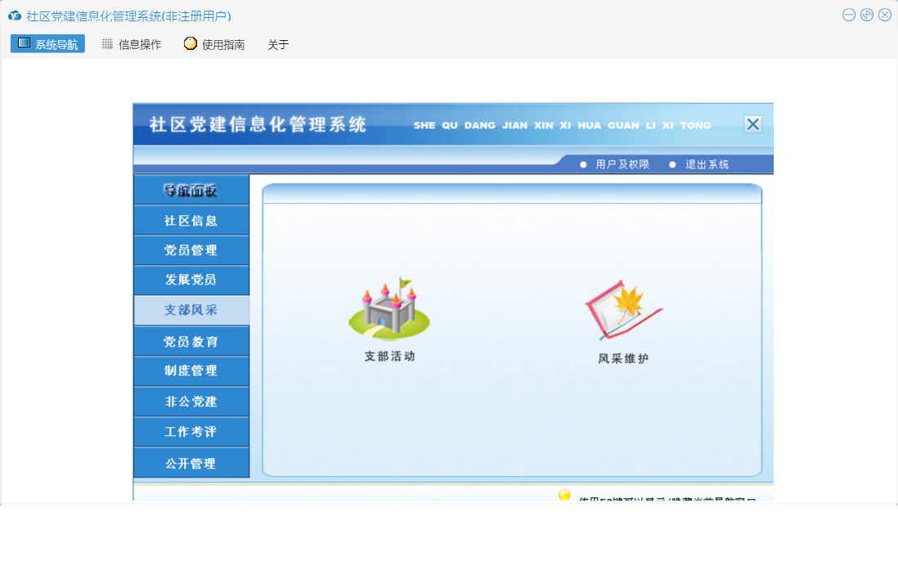This screenshot has width=898, height=588.
Task: Open the 信息操作 menu
Action: [132, 44]
